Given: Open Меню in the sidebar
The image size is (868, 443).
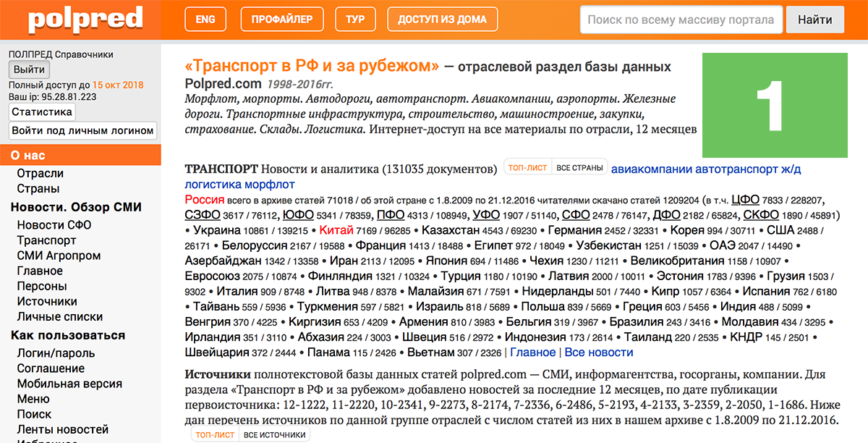Looking at the screenshot, I should pyautogui.click(x=33, y=399).
